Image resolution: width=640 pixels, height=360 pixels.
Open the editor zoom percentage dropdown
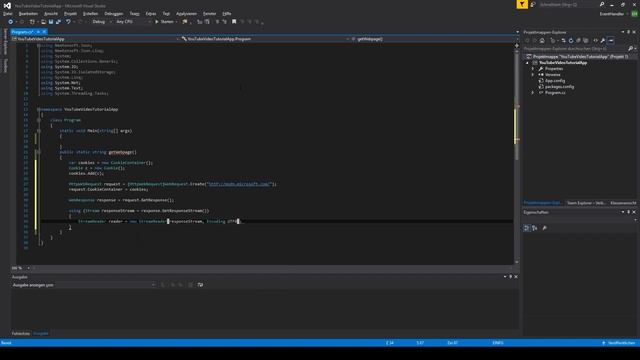[x=21, y=268]
